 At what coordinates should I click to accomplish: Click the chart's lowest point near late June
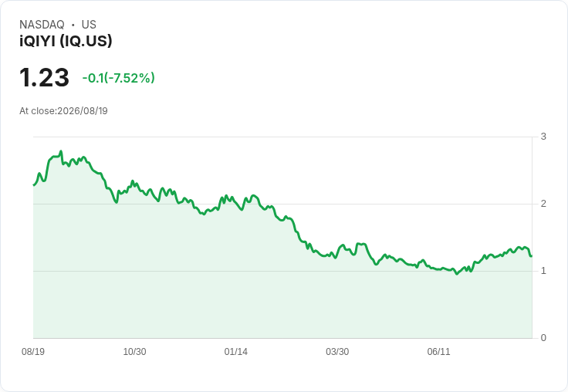tap(457, 274)
